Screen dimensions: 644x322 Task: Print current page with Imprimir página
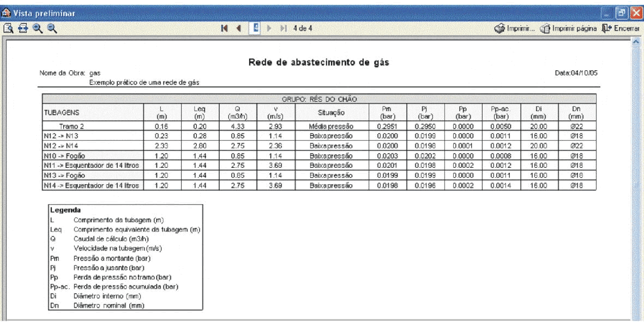pos(568,29)
